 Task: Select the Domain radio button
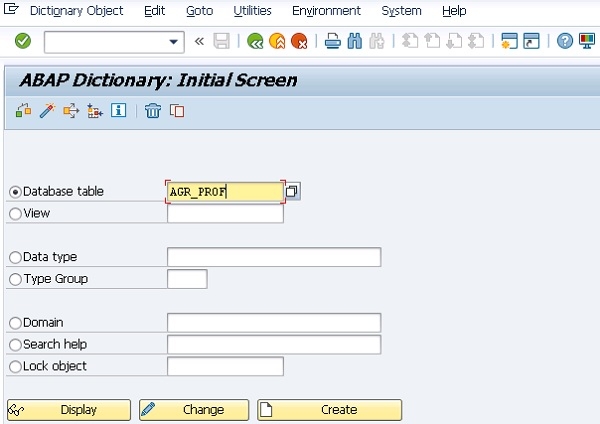(15, 323)
